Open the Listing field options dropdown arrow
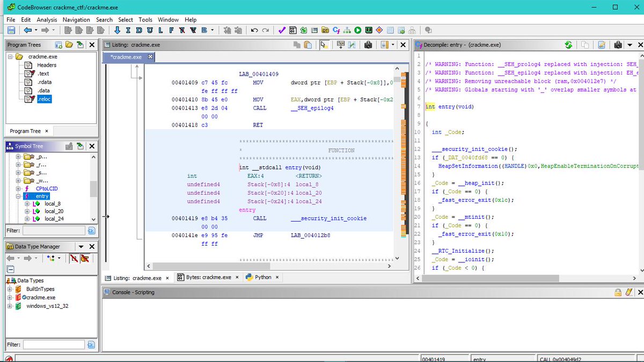This screenshot has height=362, width=644. pyautogui.click(x=393, y=45)
